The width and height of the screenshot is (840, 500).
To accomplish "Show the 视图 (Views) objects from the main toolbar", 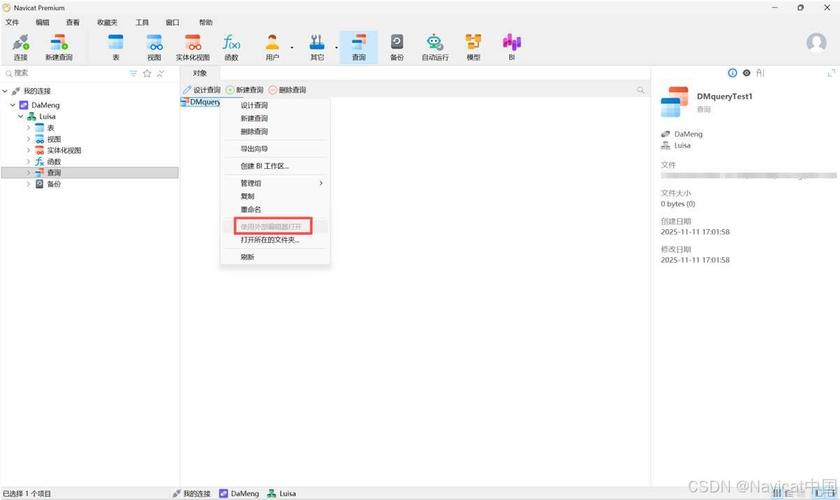I will click(154, 47).
